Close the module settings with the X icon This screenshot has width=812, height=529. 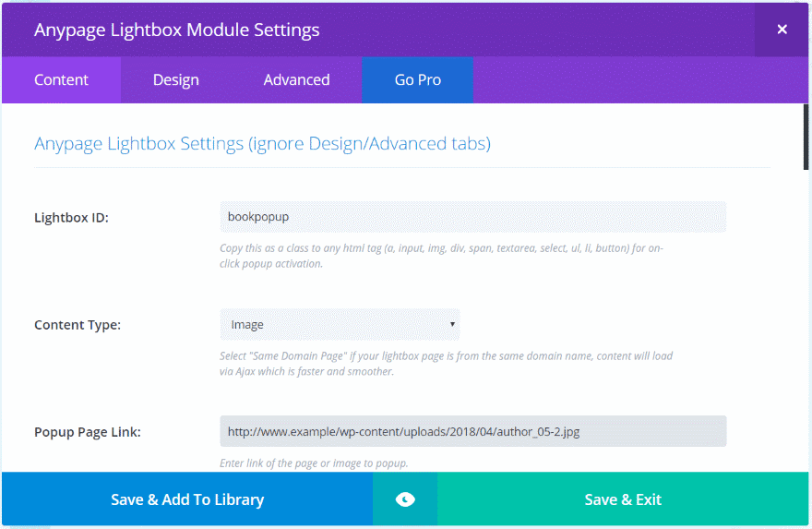(782, 30)
